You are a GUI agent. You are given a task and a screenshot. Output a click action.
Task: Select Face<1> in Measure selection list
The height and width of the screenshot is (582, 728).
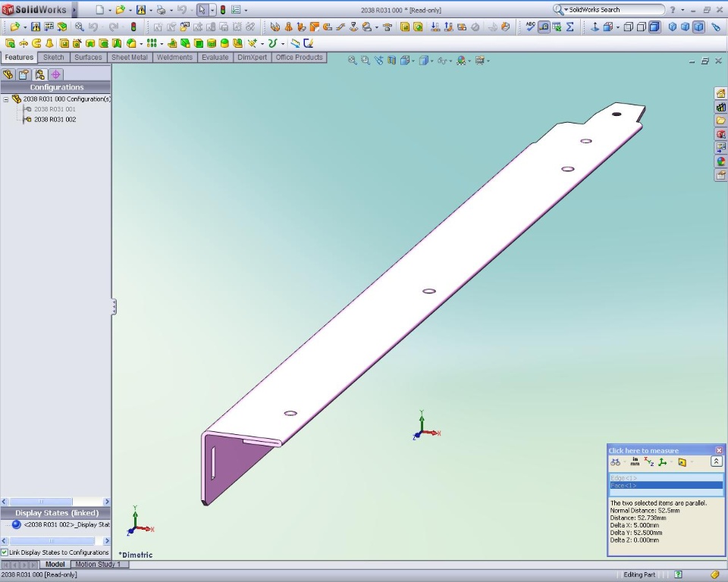pos(667,486)
